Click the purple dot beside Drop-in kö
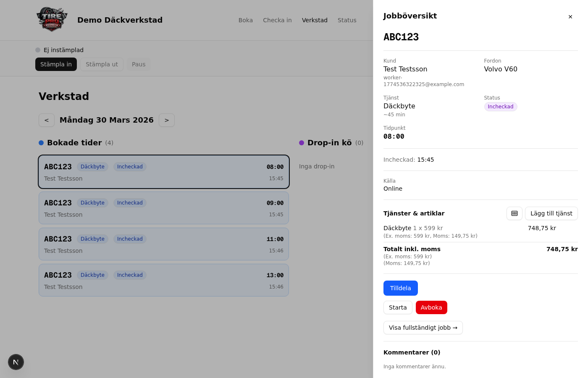588x378 pixels. (x=302, y=143)
